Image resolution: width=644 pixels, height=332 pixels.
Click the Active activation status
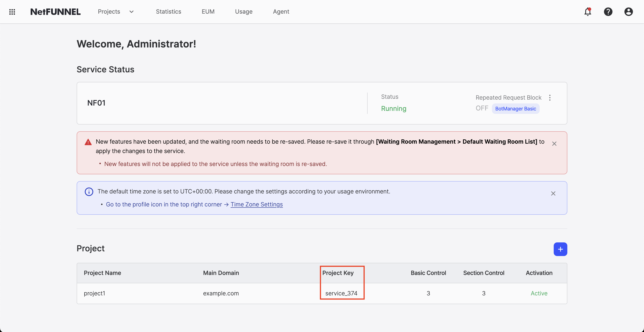(x=539, y=293)
